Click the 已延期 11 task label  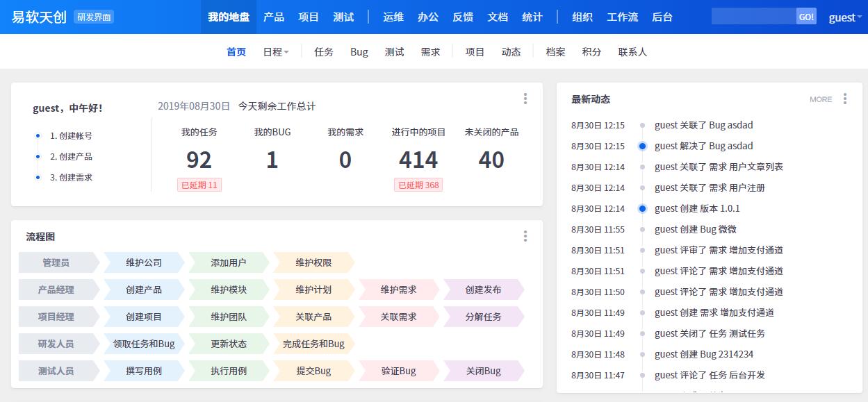pyautogui.click(x=199, y=185)
